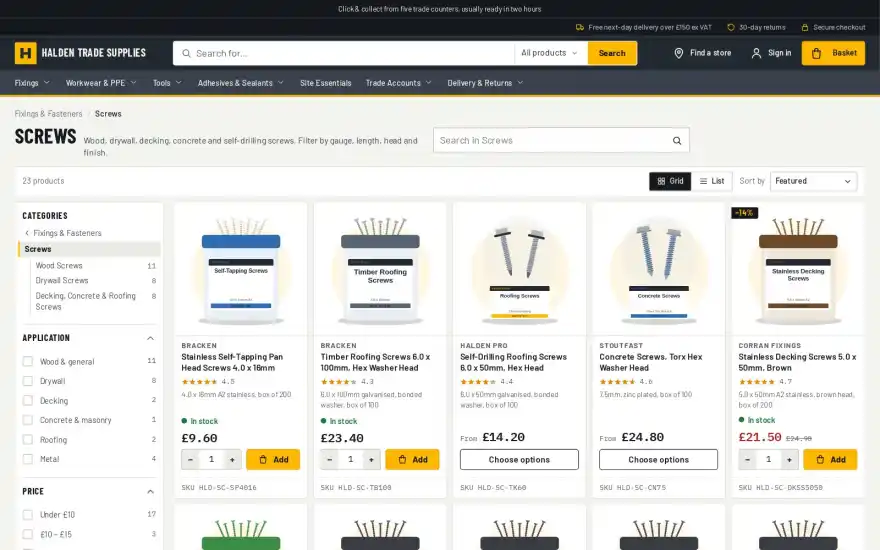Decrease quantity for Timber Roofing Screws
The height and width of the screenshot is (550, 880).
(x=329, y=460)
